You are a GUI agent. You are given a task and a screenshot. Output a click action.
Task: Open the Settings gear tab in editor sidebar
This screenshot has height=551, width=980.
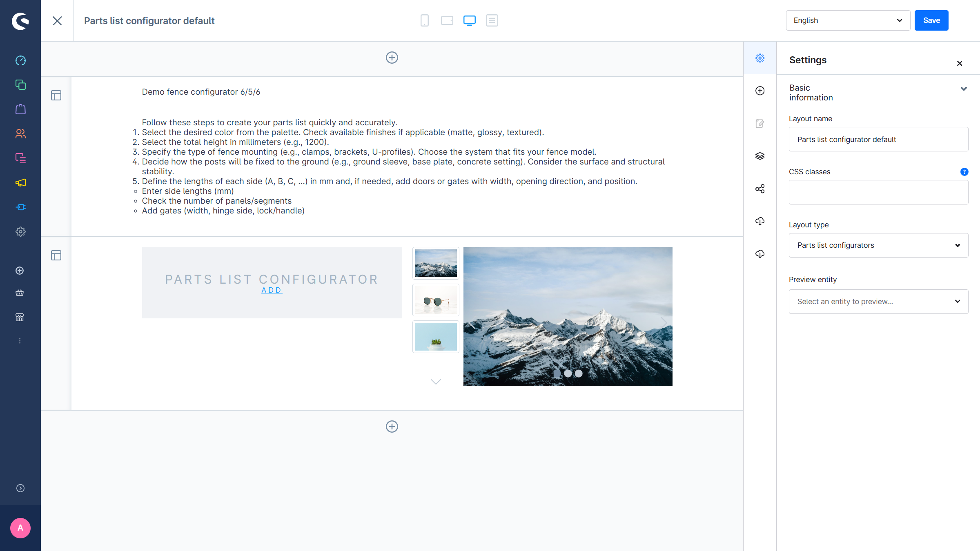point(760,58)
